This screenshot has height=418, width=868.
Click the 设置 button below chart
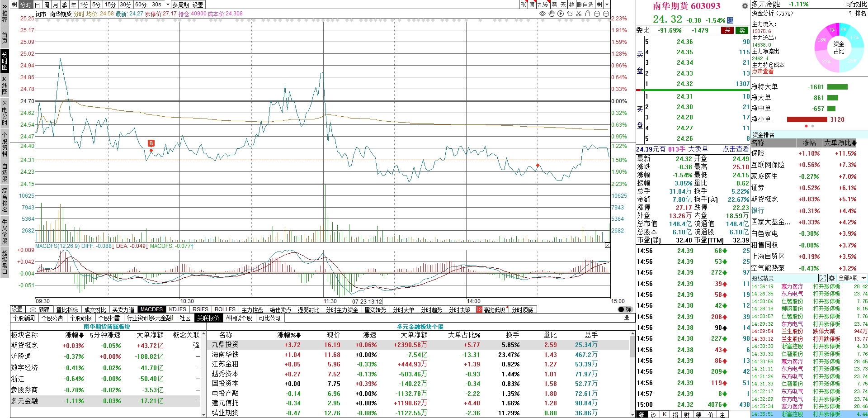(17, 309)
